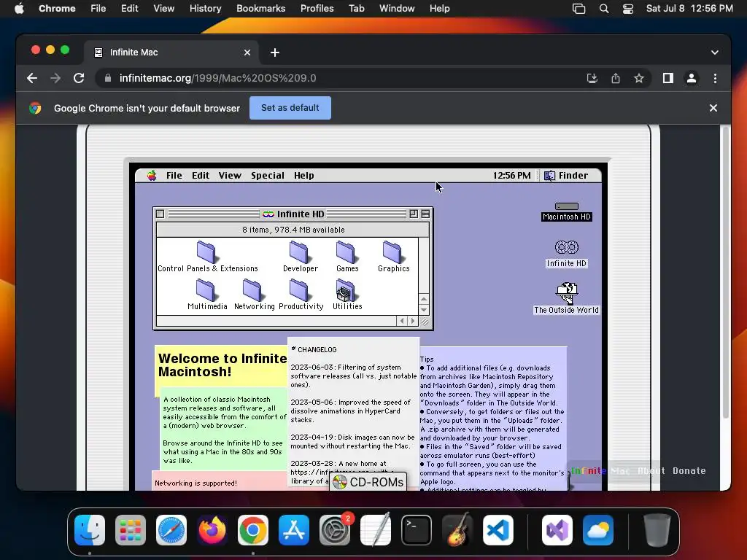The width and height of the screenshot is (747, 560).
Task: Open the macOS History menu
Action: 205,8
